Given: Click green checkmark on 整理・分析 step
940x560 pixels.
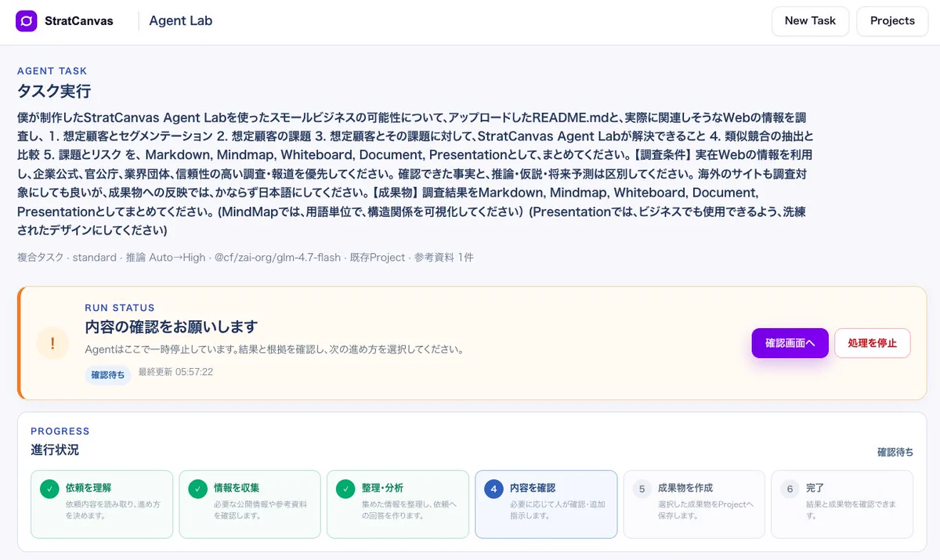Looking at the screenshot, I should (x=345, y=489).
